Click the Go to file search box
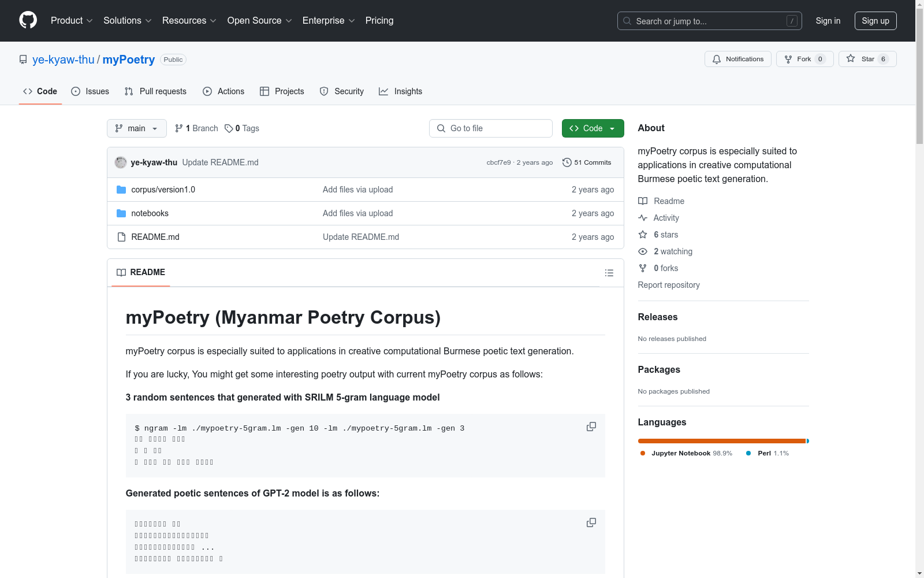The height and width of the screenshot is (578, 924). [x=491, y=128]
